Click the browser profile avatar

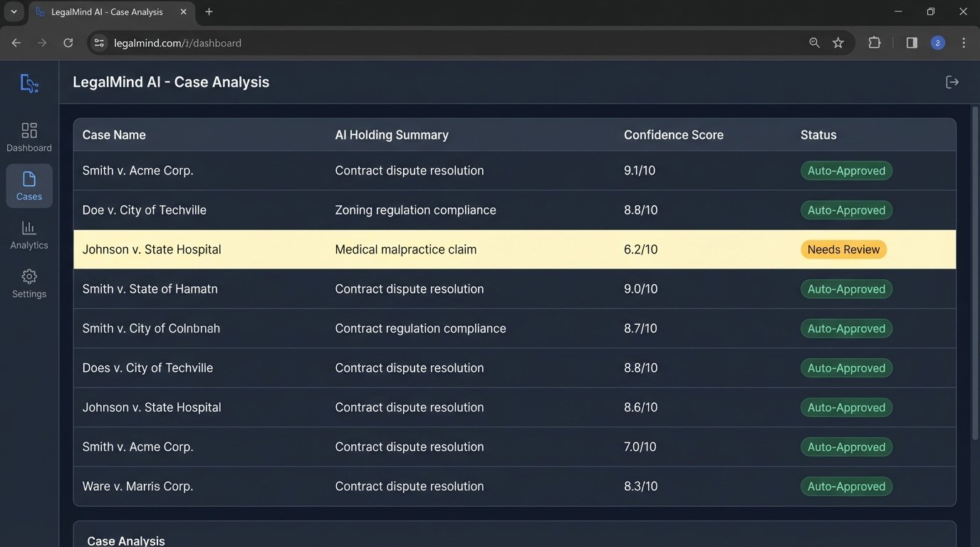[937, 43]
